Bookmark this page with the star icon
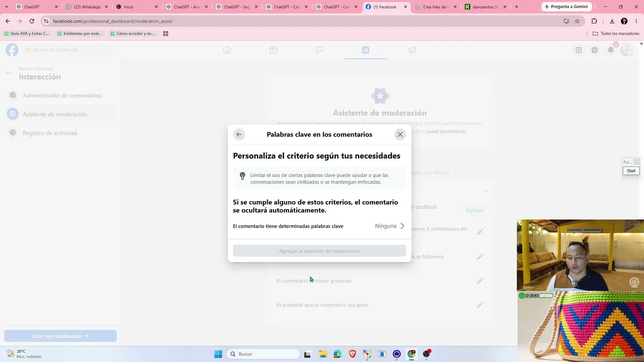 tap(577, 21)
